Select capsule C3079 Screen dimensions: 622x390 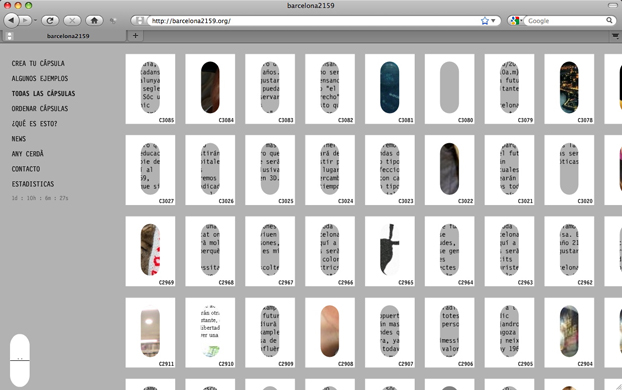tap(509, 89)
